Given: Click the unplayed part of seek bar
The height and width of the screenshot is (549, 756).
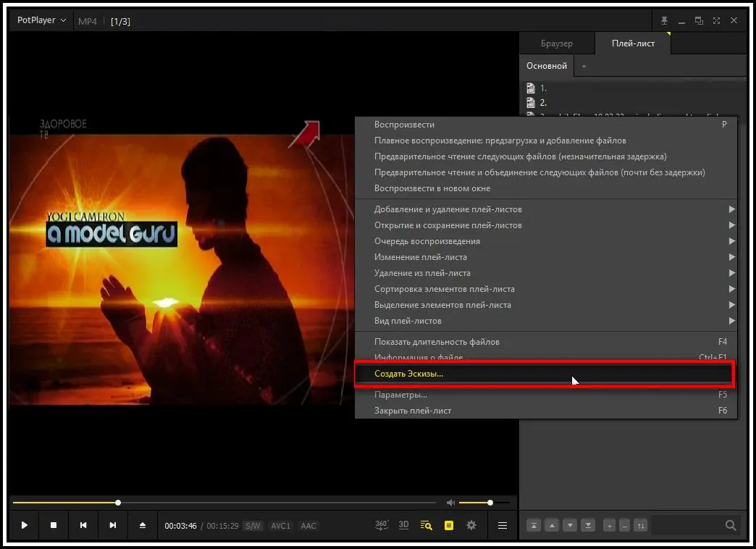Looking at the screenshot, I should (x=279, y=503).
